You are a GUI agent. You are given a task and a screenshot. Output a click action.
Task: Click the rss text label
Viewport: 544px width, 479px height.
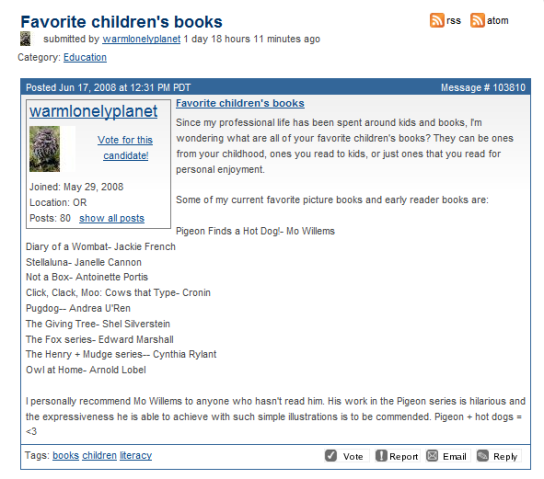[453, 21]
